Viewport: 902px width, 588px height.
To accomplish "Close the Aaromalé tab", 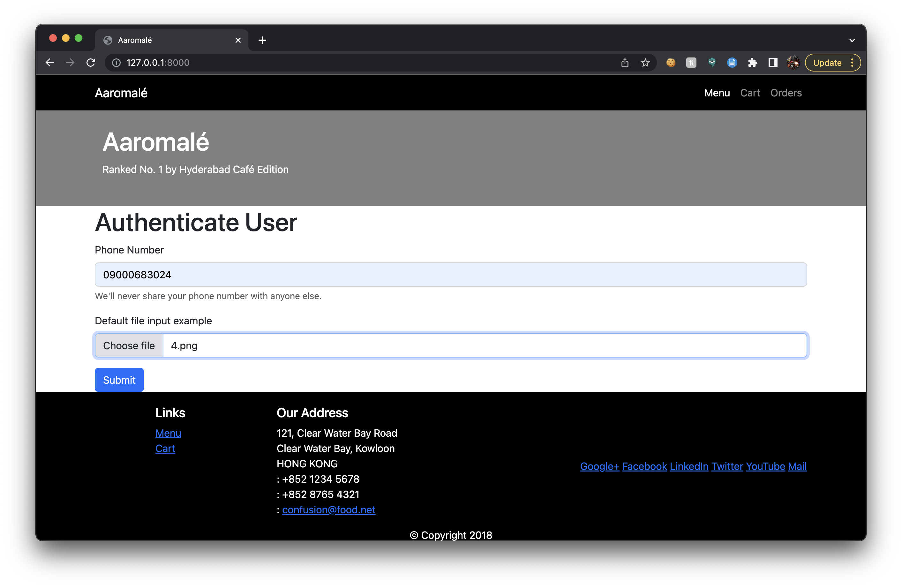I will [238, 40].
